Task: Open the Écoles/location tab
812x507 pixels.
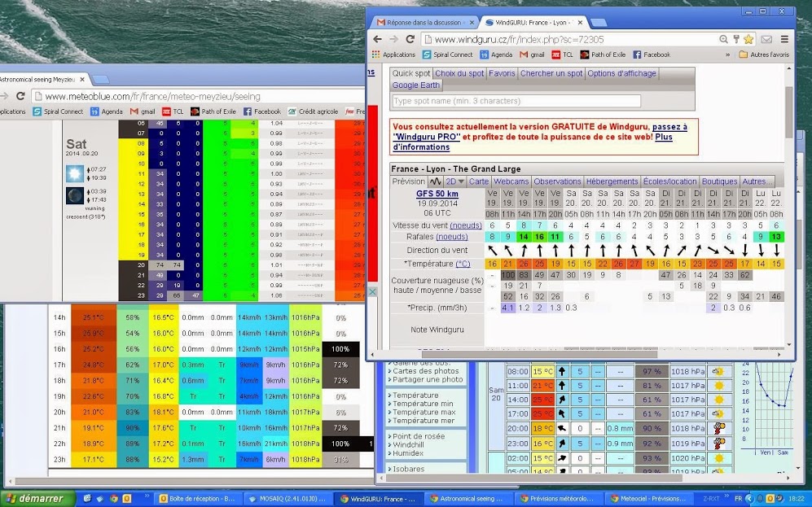Action: 669,181
